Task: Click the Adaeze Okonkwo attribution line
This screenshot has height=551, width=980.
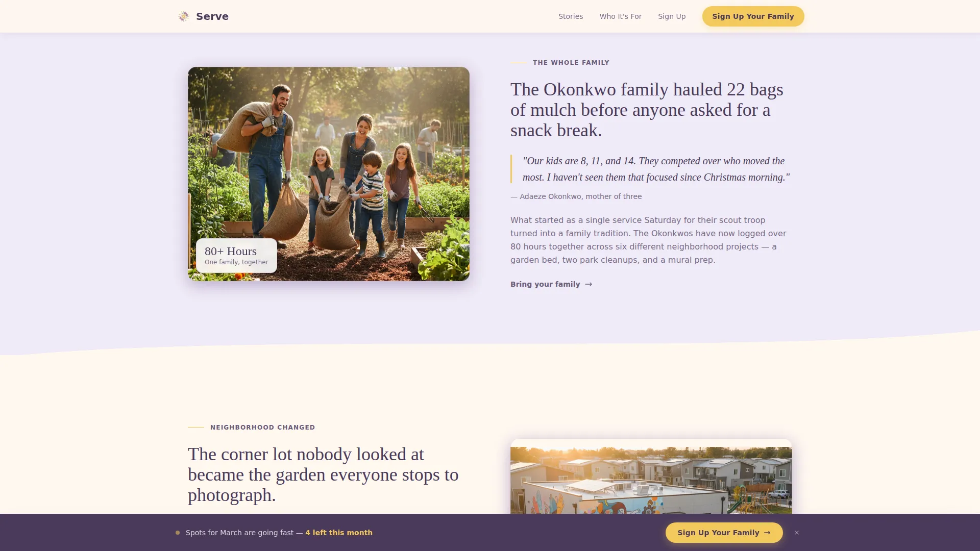Action: 576,196
